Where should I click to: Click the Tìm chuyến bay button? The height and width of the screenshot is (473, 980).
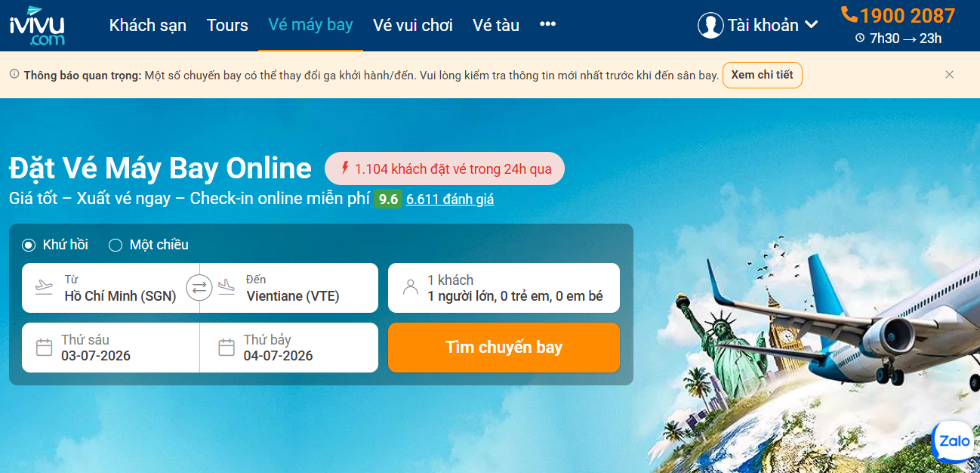point(504,348)
